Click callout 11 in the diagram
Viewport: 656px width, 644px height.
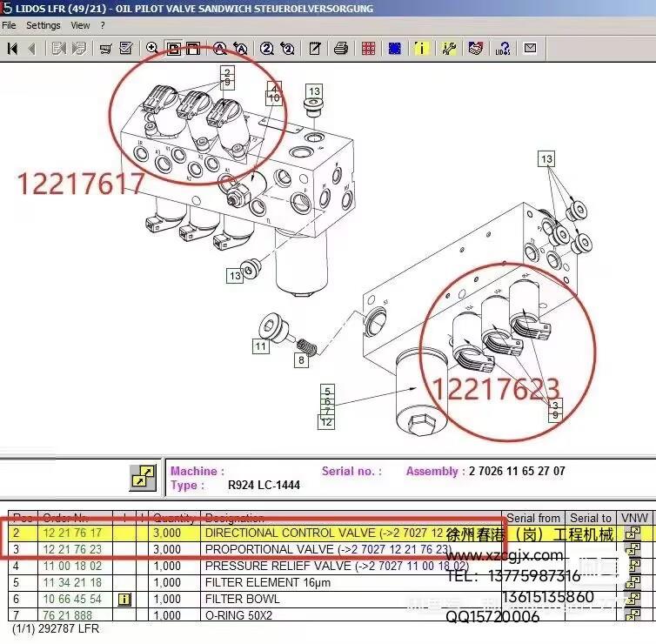[260, 346]
